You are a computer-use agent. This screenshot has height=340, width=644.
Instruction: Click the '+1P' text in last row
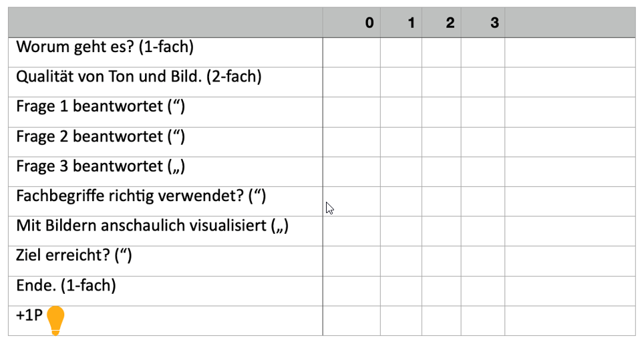pos(29,315)
